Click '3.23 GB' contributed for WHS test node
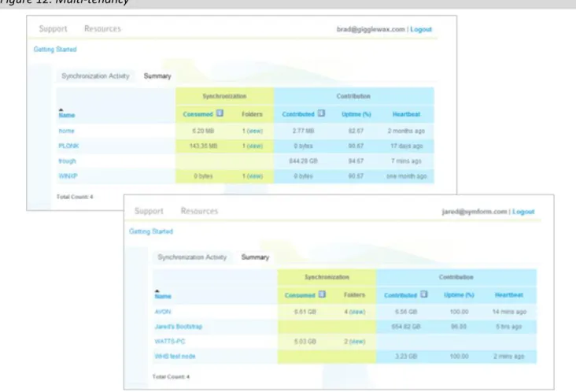Image resolution: width=576 pixels, height=392 pixels. [x=406, y=356]
